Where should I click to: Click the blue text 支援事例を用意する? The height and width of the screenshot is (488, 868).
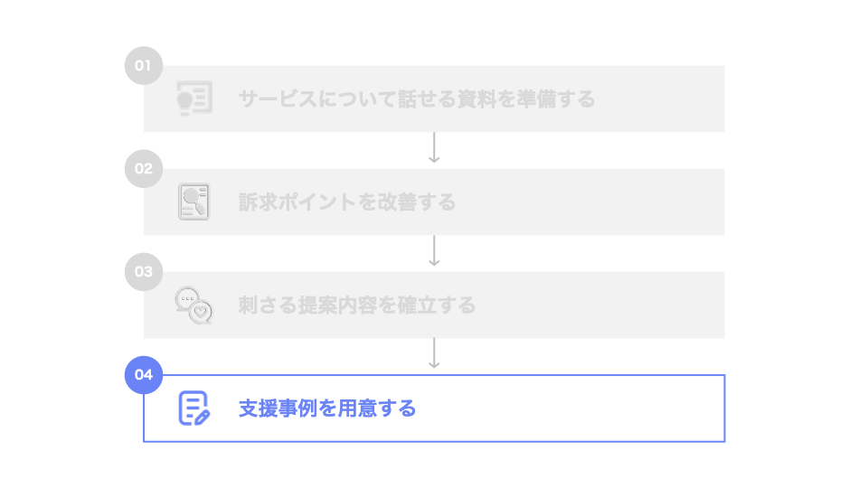[x=327, y=408]
